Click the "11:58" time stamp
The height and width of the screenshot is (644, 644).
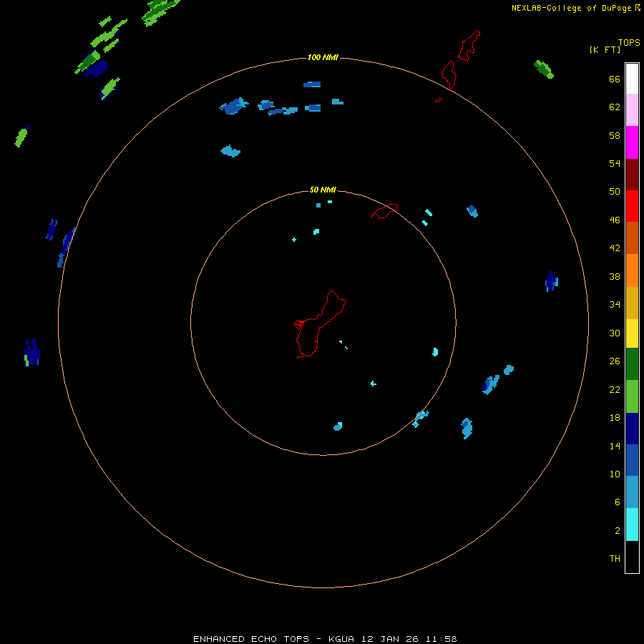441,639
